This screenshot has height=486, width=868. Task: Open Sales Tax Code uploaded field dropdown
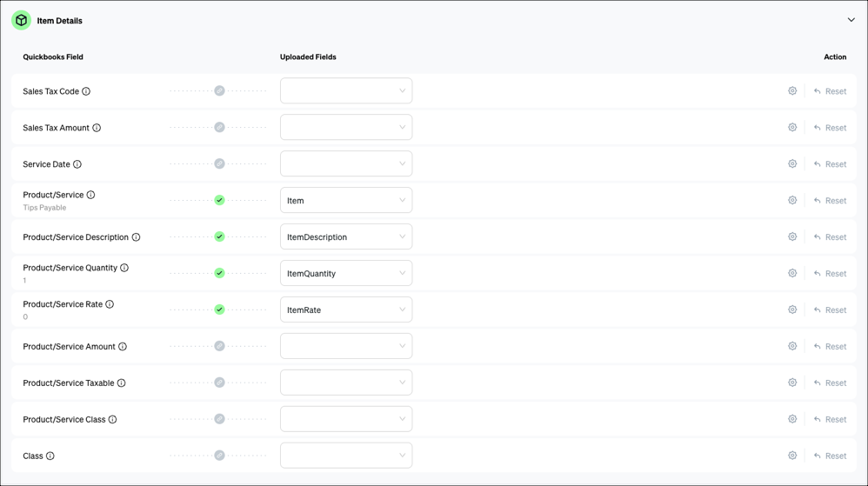point(346,90)
